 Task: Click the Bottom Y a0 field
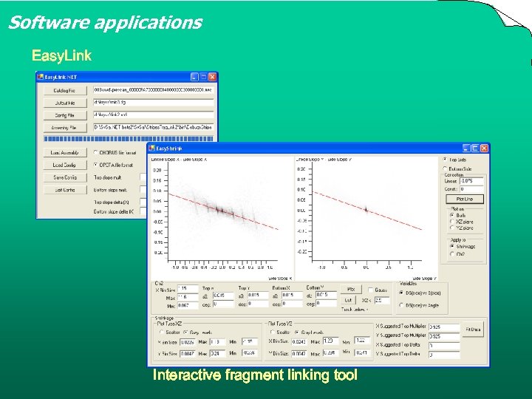pyautogui.click(x=327, y=295)
